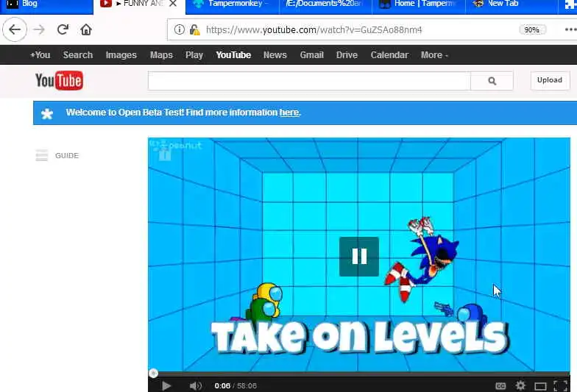The width and height of the screenshot is (577, 392).
Task: Click the padlock warning icon
Action: click(x=194, y=29)
